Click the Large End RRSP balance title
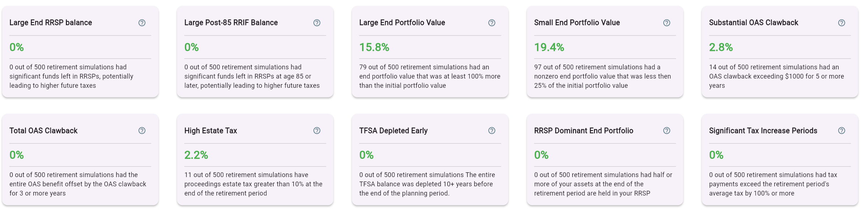The image size is (868, 214). click(x=51, y=23)
